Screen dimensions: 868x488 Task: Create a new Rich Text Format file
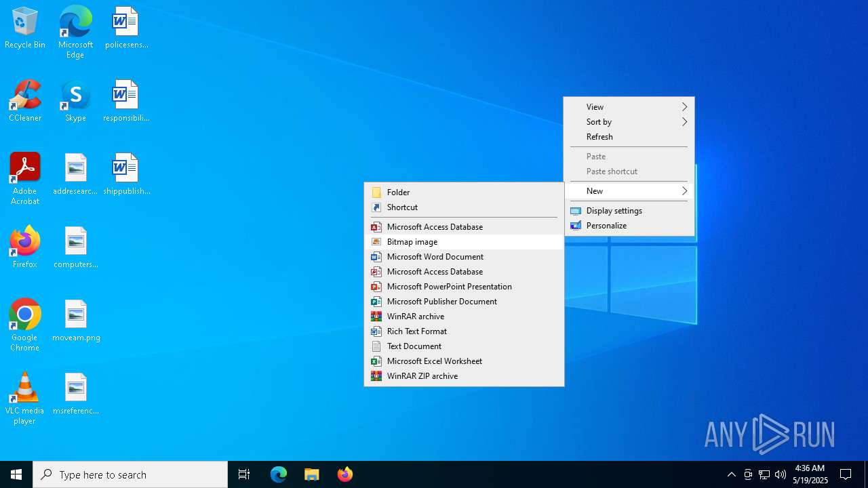tap(464, 331)
